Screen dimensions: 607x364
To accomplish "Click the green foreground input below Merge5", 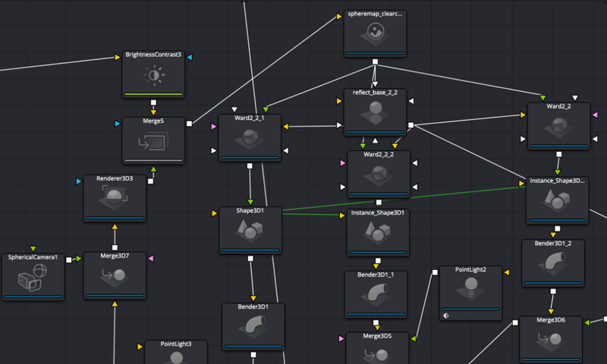I will (153, 169).
